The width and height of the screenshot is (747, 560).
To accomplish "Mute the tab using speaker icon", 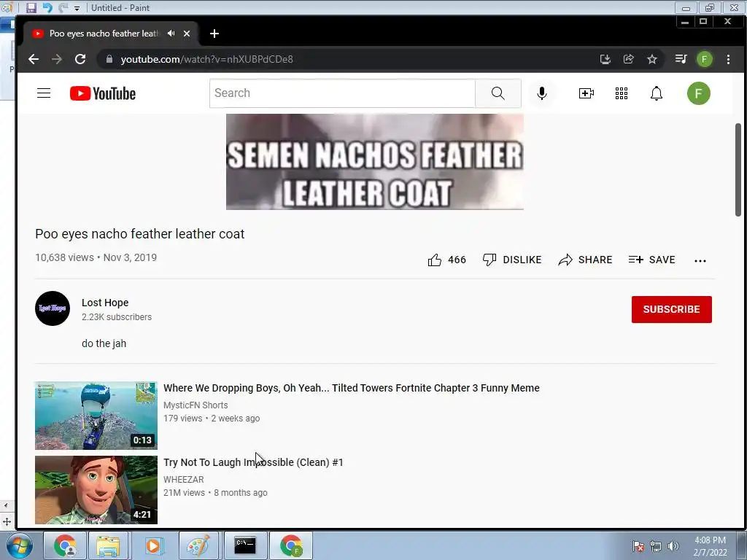I will [171, 34].
